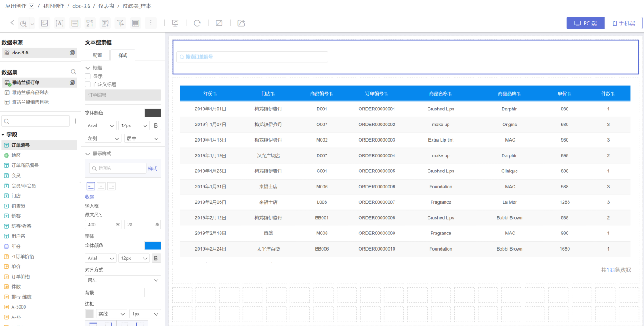Click the back arrow in toolbar

click(x=12, y=23)
